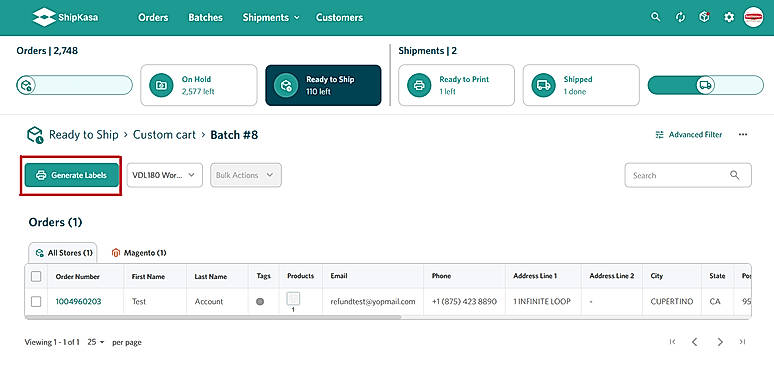This screenshot has width=774, height=368.
Task: Go to previous page arrow
Action: (695, 342)
